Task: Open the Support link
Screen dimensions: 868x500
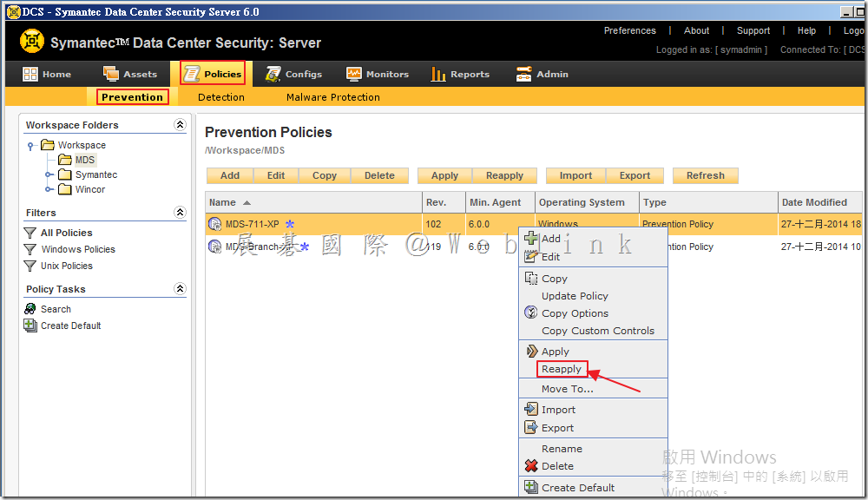Action: click(753, 30)
